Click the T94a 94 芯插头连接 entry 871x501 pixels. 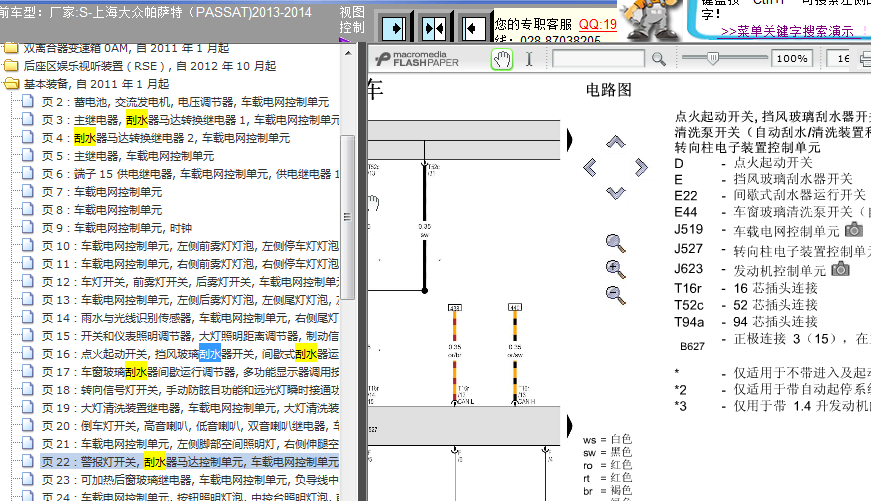(x=746, y=322)
